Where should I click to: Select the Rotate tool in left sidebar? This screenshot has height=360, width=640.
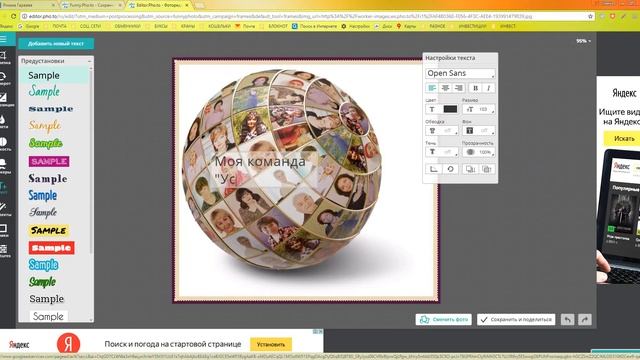point(4,78)
